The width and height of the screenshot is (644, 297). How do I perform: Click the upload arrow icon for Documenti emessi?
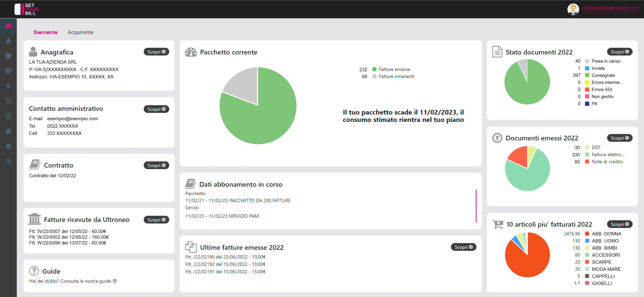(x=497, y=138)
